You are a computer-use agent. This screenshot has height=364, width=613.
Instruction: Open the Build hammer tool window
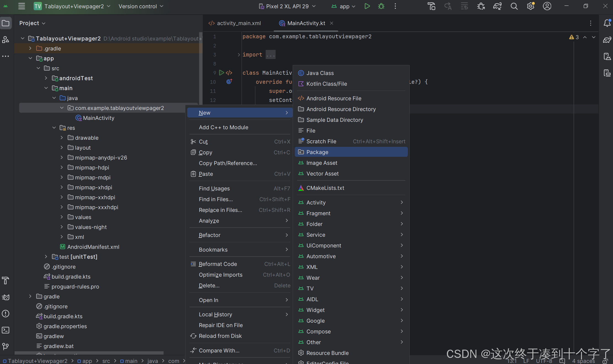pyautogui.click(x=6, y=281)
